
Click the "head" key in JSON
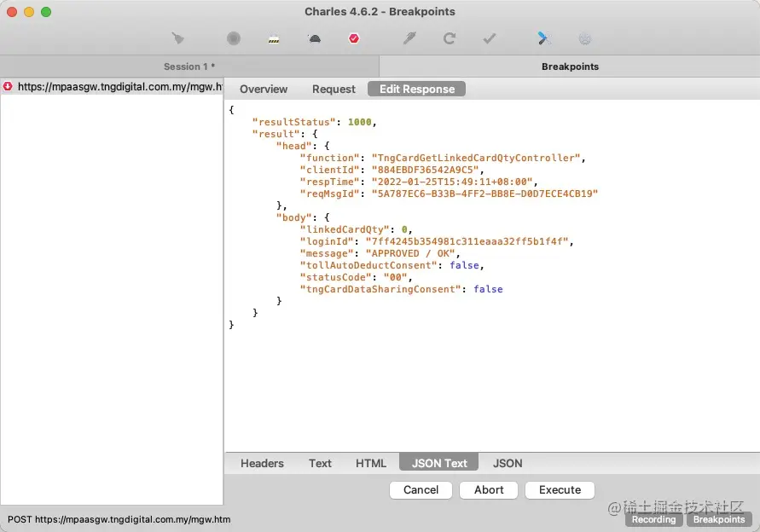293,146
